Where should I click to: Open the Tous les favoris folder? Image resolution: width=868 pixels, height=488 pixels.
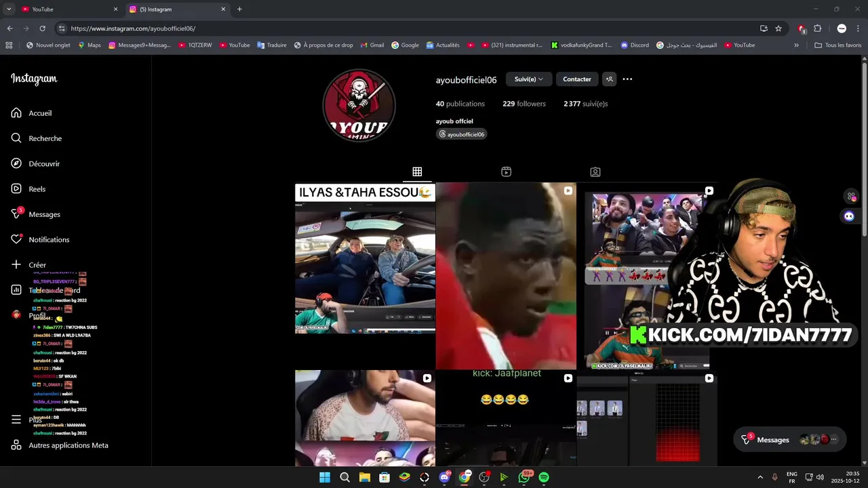pos(837,45)
